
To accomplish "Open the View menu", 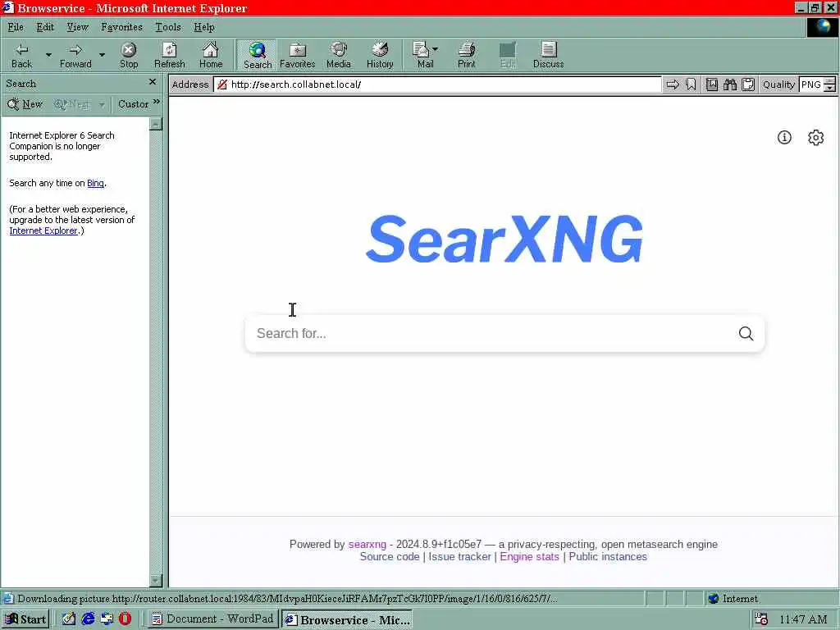I will click(77, 27).
